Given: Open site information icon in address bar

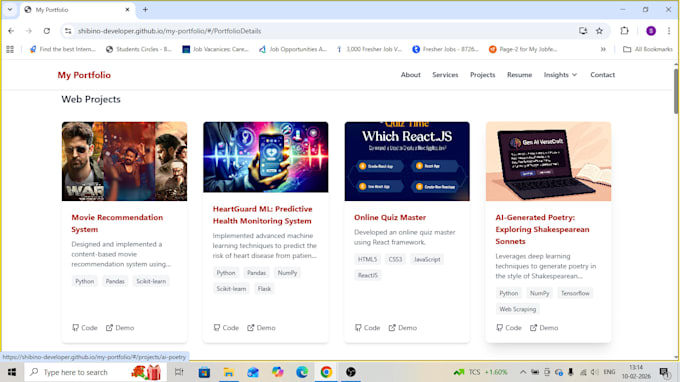Looking at the screenshot, I should pos(68,31).
